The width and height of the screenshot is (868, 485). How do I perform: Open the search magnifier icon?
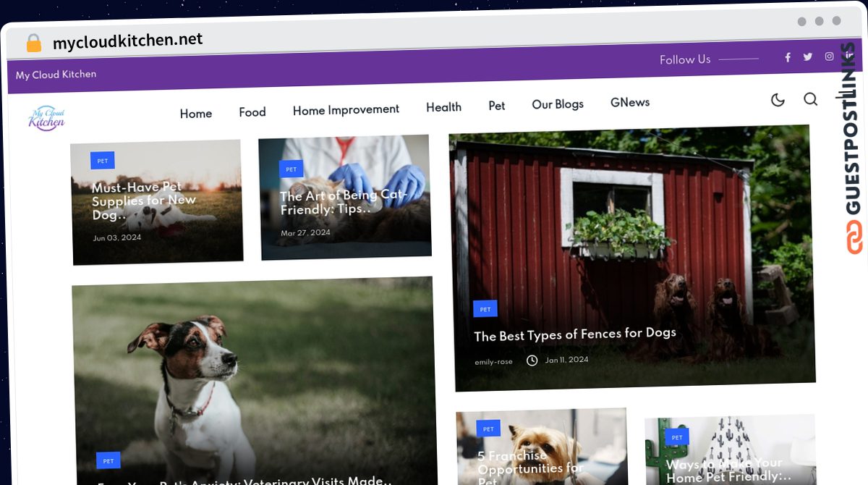pos(811,99)
